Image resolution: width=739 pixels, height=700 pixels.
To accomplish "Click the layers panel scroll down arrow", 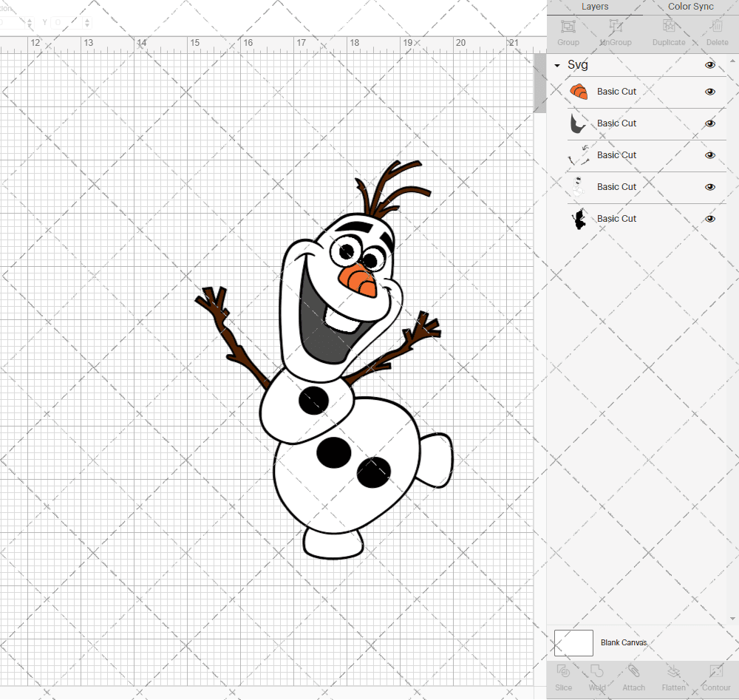I will [x=732, y=619].
